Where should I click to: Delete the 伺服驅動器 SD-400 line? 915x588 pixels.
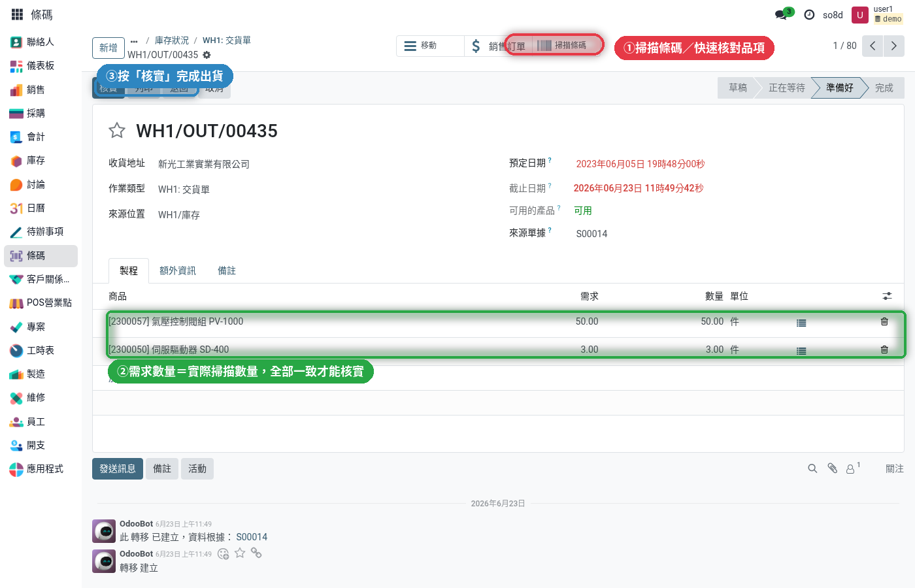coord(884,350)
